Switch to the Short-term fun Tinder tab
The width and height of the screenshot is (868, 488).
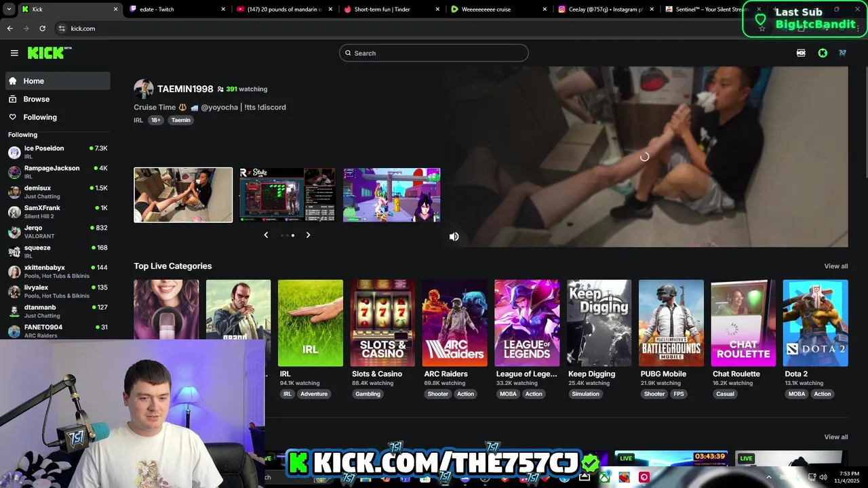pyautogui.click(x=391, y=9)
